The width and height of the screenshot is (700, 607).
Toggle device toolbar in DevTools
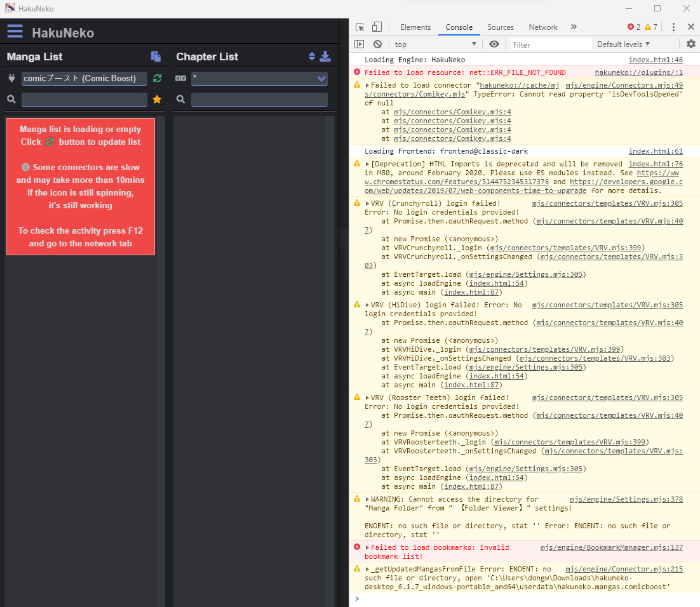click(x=377, y=27)
